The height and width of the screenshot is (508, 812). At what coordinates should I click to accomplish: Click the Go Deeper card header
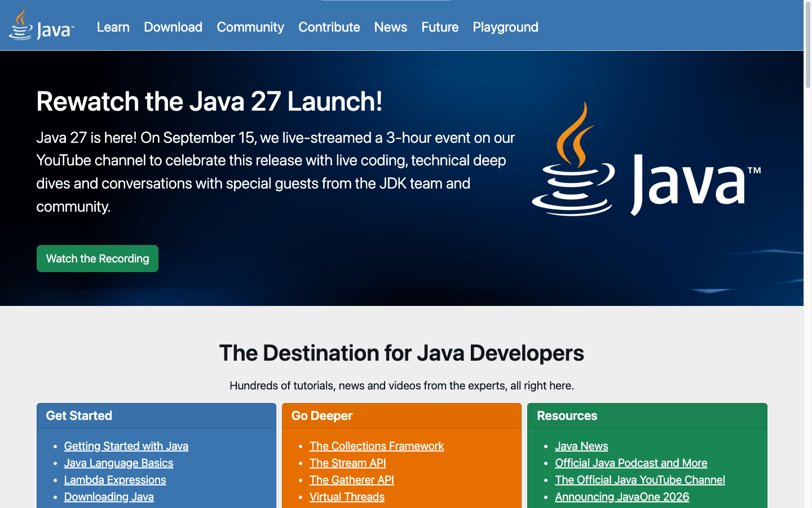(x=401, y=416)
